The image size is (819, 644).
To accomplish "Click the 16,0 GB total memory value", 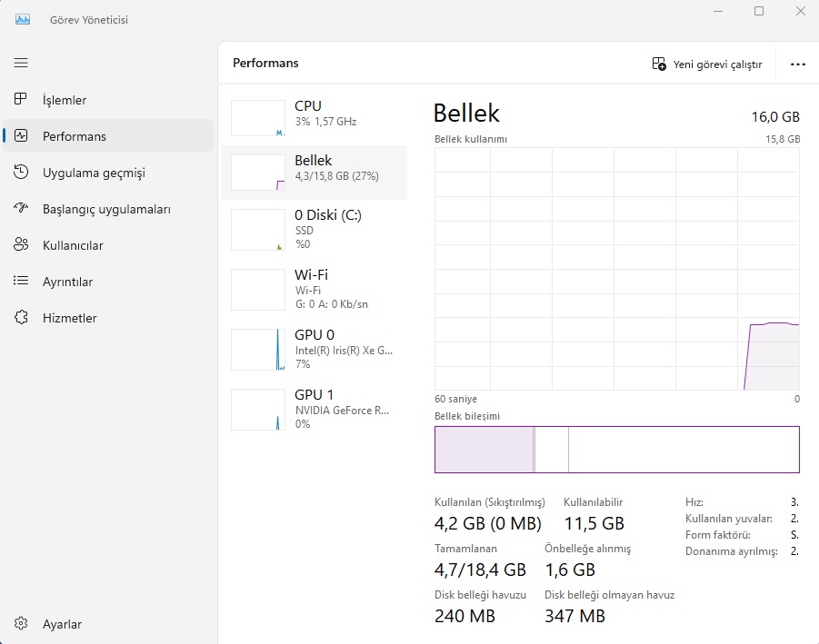I will (x=775, y=116).
